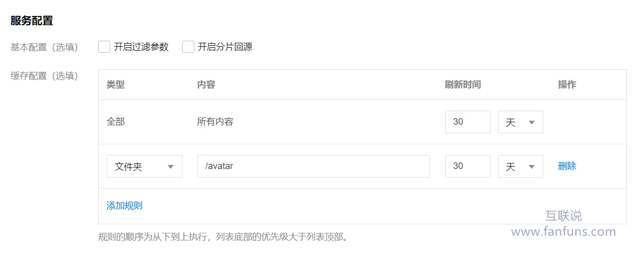Click the arrow icon of 文件夹 selector
Viewport: 644px width, 256px height.
tap(171, 167)
